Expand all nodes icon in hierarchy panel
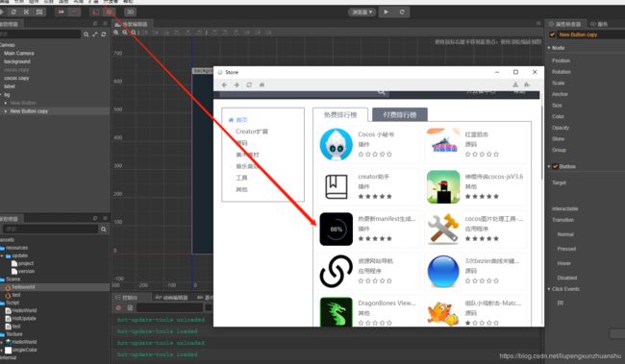This screenshot has width=625, height=364. coord(95,35)
